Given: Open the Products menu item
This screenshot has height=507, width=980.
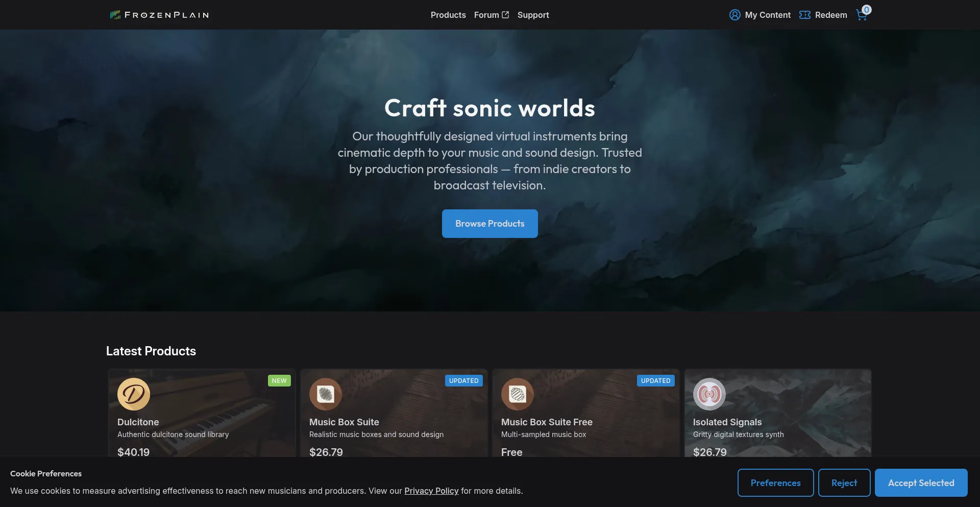Looking at the screenshot, I should coord(448,15).
